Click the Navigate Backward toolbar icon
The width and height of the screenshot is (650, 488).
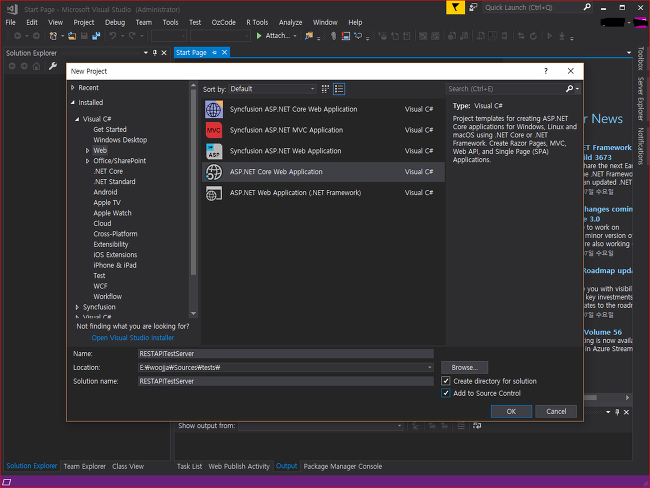17,36
